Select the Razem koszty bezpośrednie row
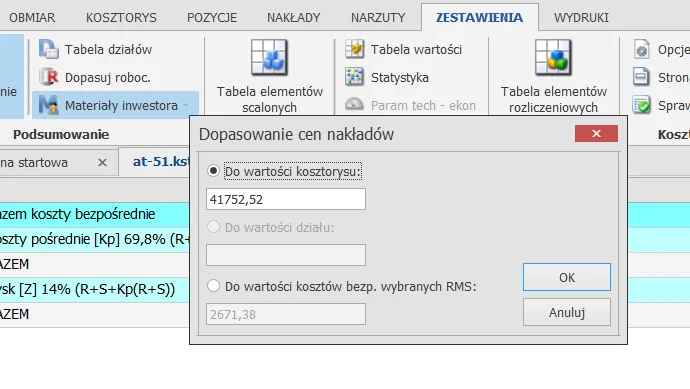The image size is (690, 389). click(95, 214)
